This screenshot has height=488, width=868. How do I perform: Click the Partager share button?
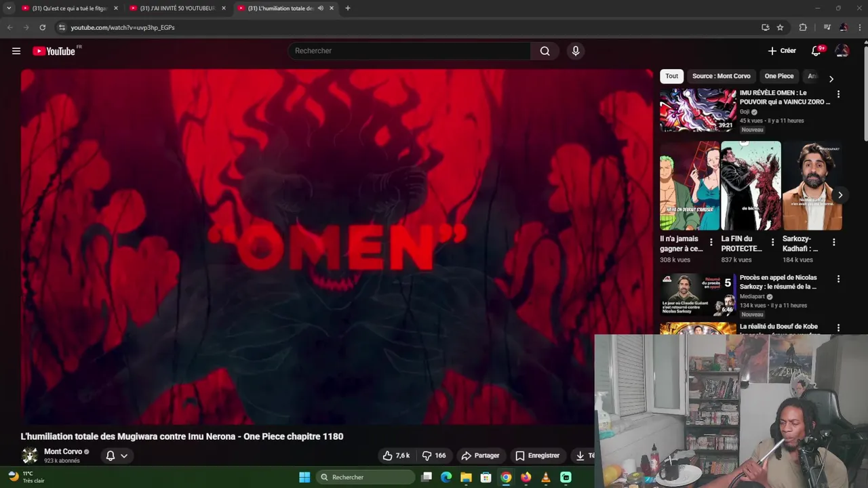pyautogui.click(x=480, y=455)
